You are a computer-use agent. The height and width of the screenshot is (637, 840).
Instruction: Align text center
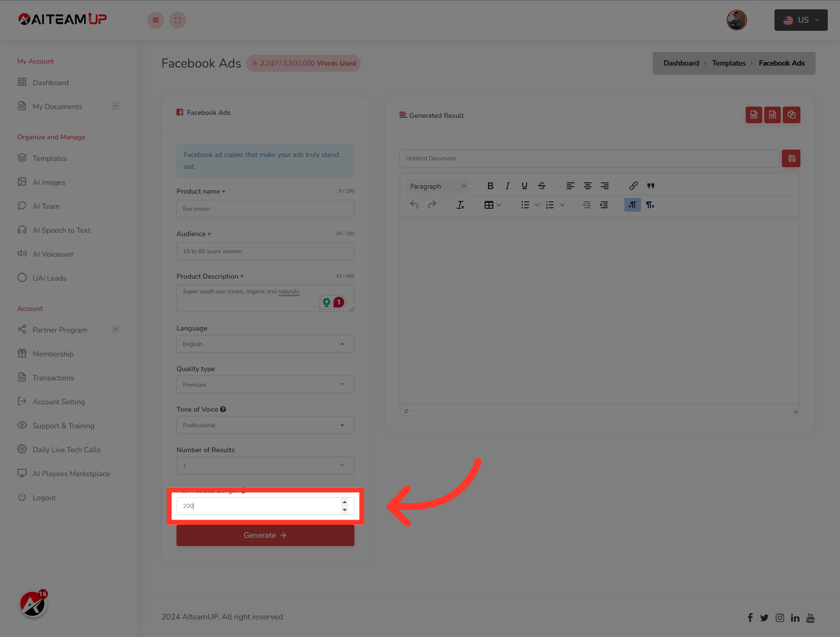[588, 186]
